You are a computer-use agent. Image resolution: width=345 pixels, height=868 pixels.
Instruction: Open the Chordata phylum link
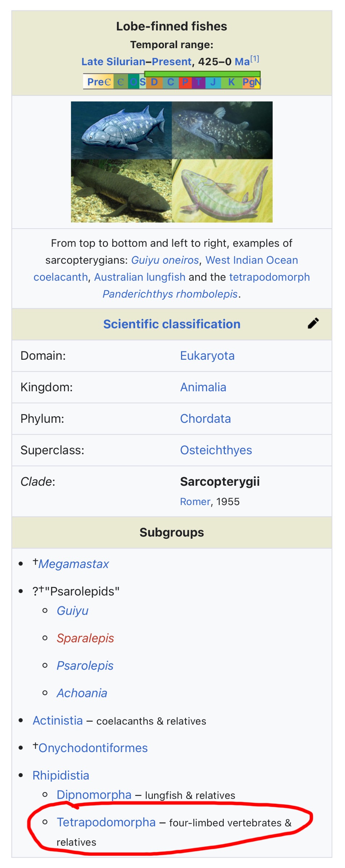click(206, 419)
